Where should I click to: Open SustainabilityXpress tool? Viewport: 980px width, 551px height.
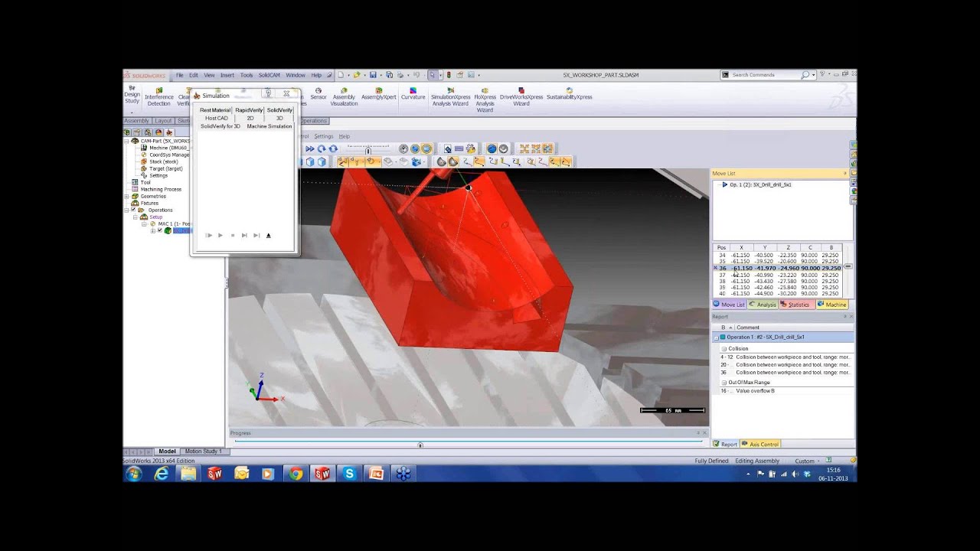[x=569, y=93]
